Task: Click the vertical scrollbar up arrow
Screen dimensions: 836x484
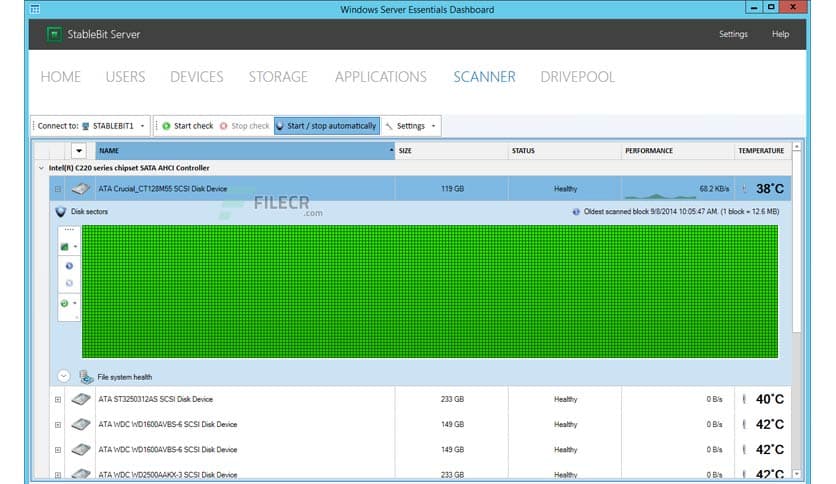Action: coord(797,146)
